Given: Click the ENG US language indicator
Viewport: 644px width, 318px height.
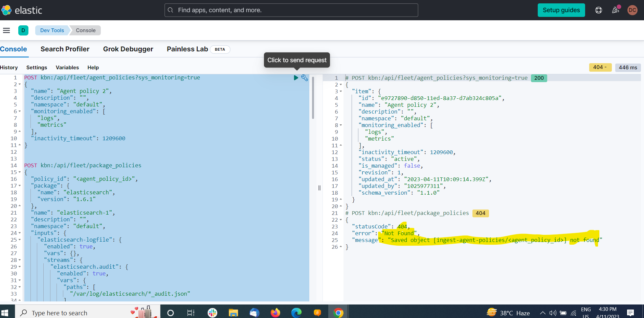Looking at the screenshot, I should tap(586, 313).
